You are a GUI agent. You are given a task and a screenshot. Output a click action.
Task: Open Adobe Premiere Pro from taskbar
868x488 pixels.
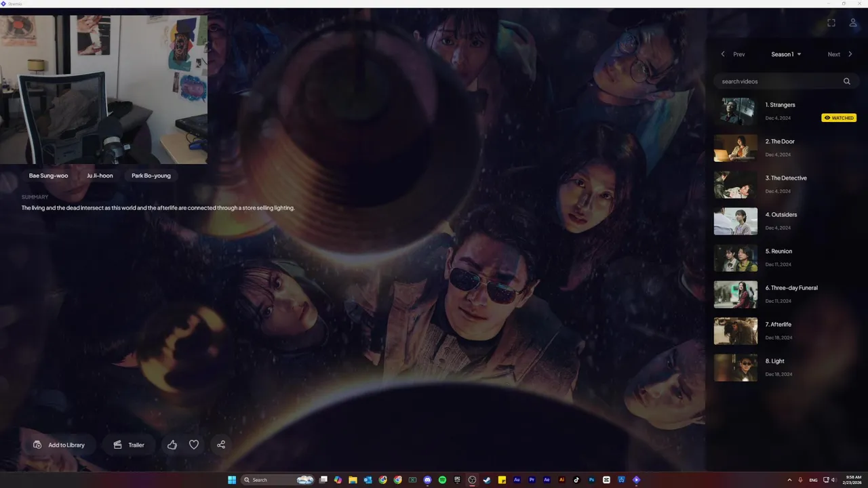[532, 480]
